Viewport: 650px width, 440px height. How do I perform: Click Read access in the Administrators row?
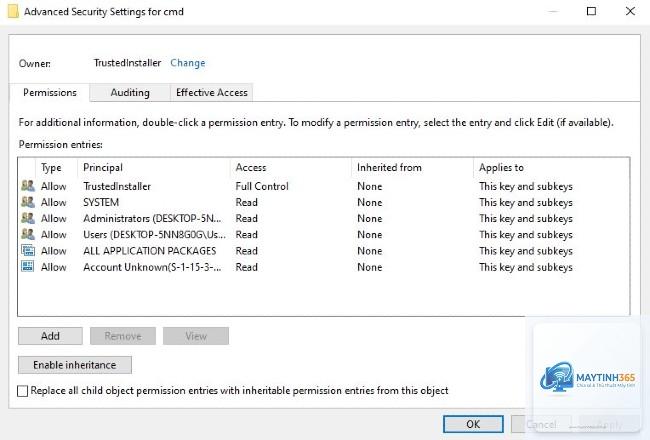tap(247, 219)
